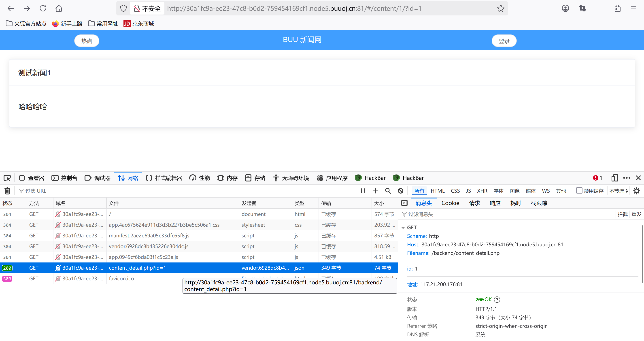The width and height of the screenshot is (644, 341).
Task: Open request blocking icon
Action: (x=400, y=191)
